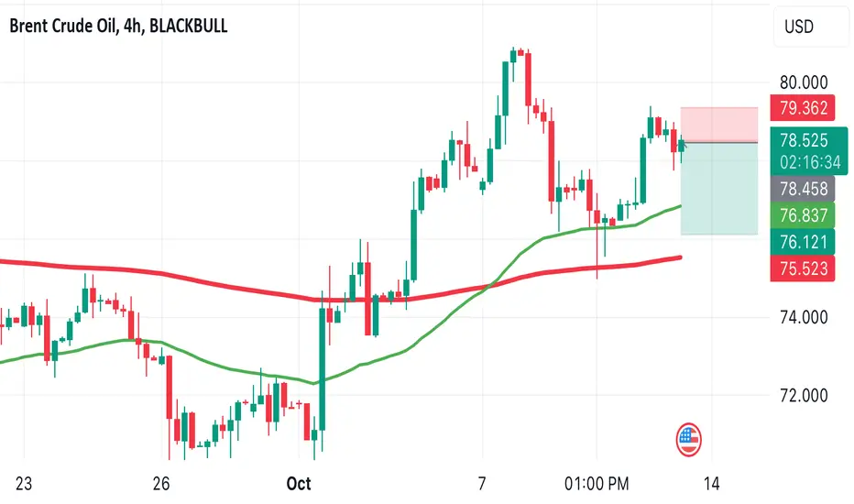Click the Oct date label on time axis
The image size is (854, 504).
click(299, 483)
